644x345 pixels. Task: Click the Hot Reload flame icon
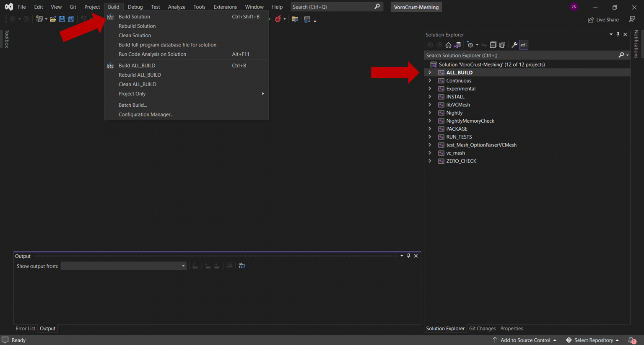[278, 19]
